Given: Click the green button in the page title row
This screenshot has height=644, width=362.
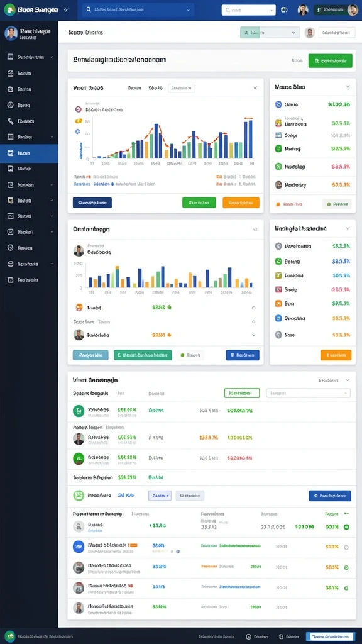Looking at the screenshot, I should click(x=331, y=60).
